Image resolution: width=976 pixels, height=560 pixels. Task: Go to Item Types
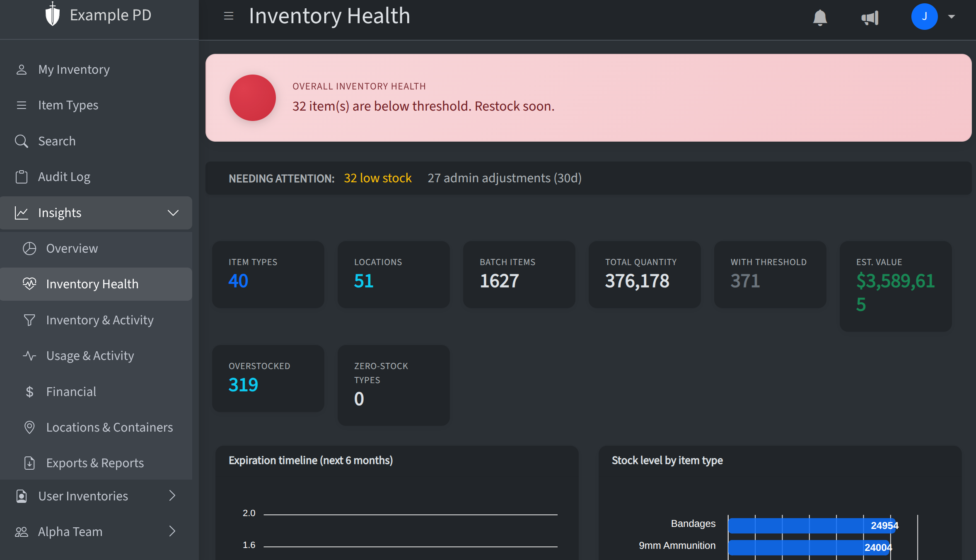68,105
